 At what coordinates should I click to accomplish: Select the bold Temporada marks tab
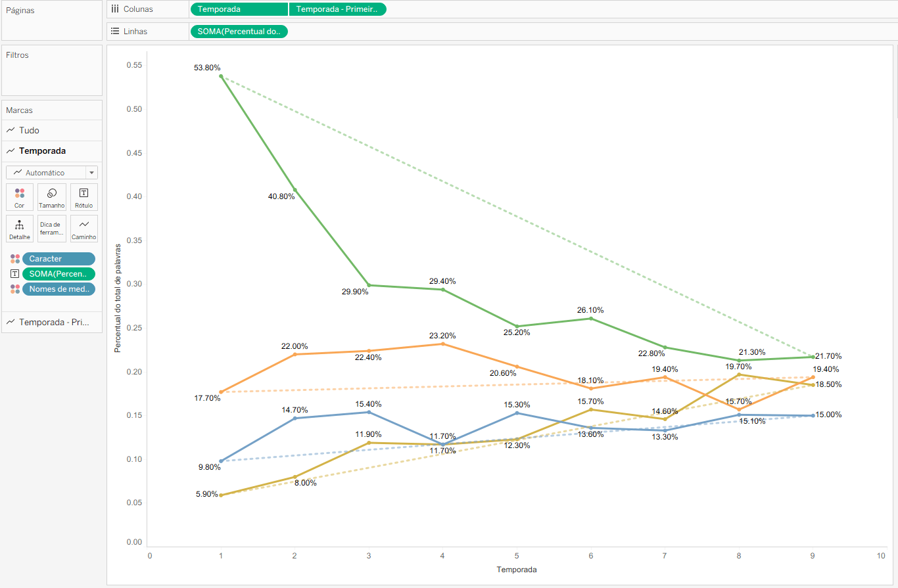[x=42, y=151]
